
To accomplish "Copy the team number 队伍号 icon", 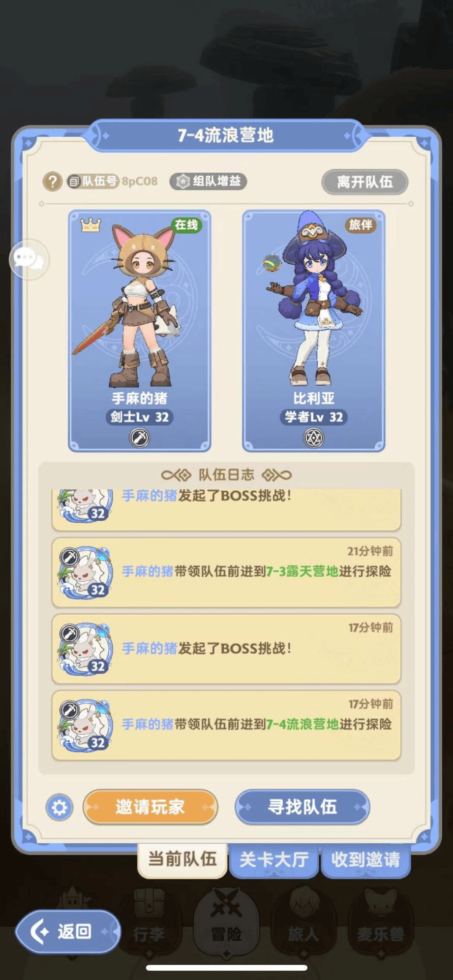I will (74, 181).
